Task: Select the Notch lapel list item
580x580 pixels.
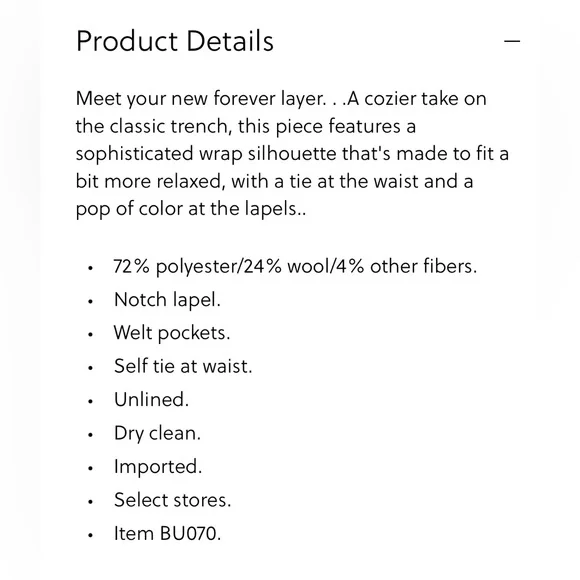Action: pos(167,300)
